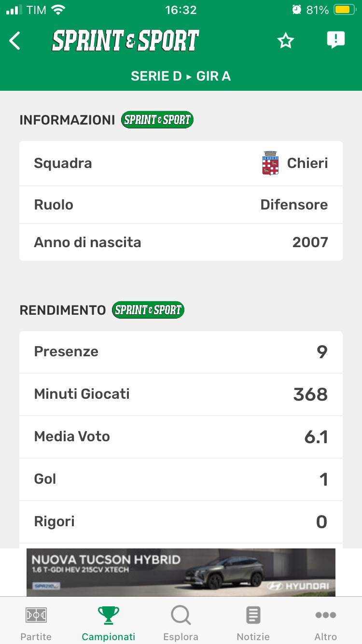The width and height of the screenshot is (362, 644).
Task: Tap the Sprint & Sport badge beside Rendimento
Action: pyautogui.click(x=148, y=310)
